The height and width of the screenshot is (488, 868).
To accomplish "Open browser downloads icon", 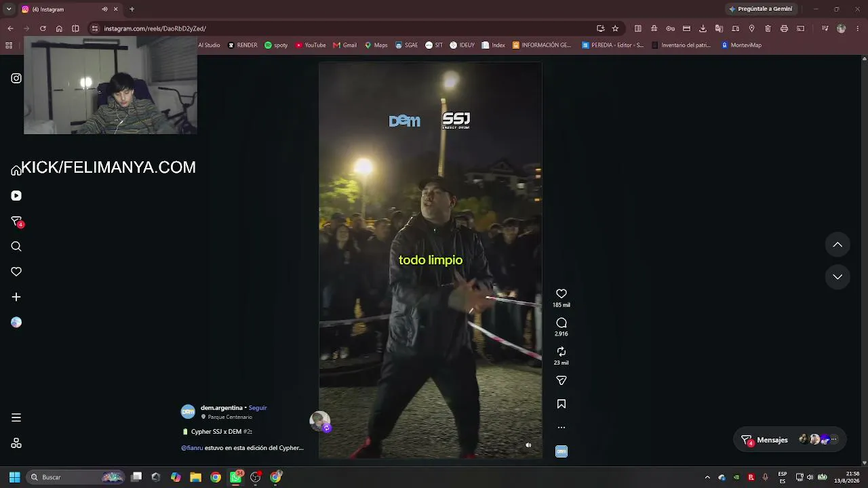I will [703, 28].
